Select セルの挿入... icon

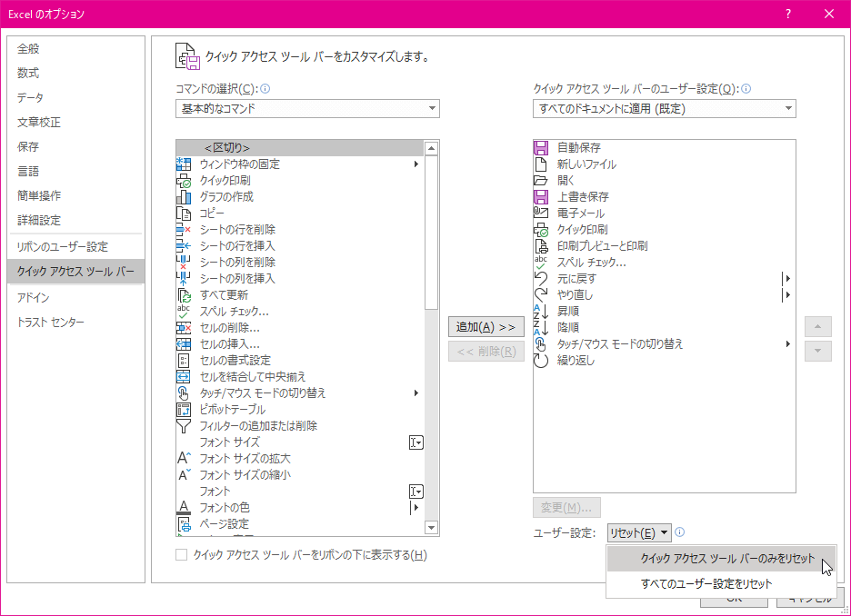click(184, 343)
